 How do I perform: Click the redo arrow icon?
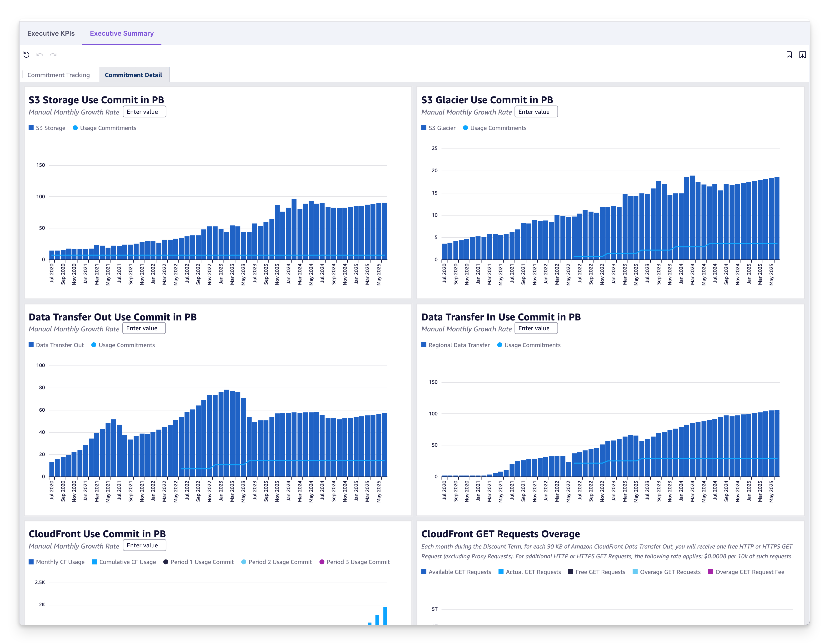tap(53, 55)
